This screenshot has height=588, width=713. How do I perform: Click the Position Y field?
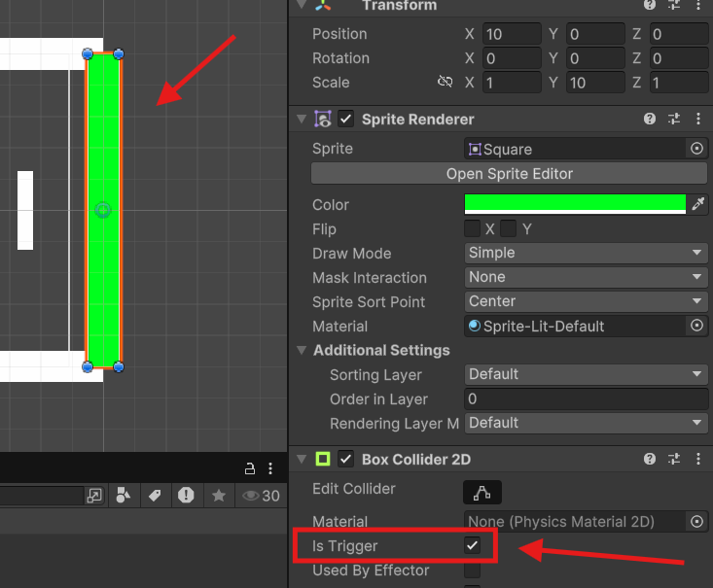click(x=595, y=34)
